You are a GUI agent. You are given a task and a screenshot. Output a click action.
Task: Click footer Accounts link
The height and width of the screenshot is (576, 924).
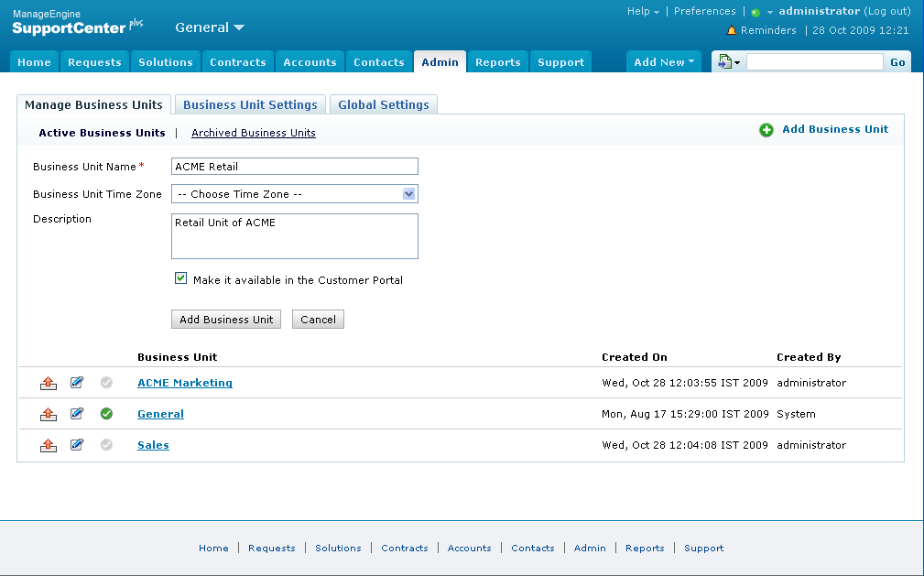tap(469, 548)
